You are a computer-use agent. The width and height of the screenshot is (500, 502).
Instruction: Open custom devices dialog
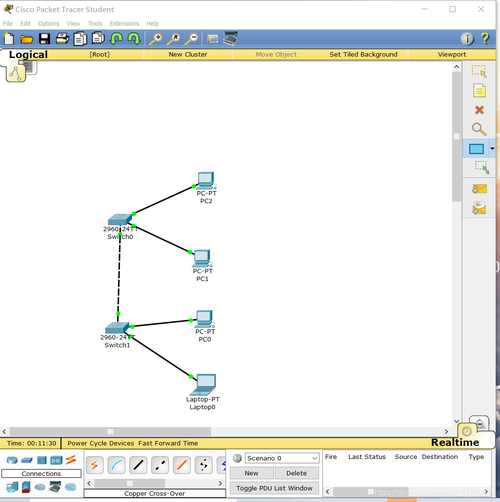[x=230, y=38]
